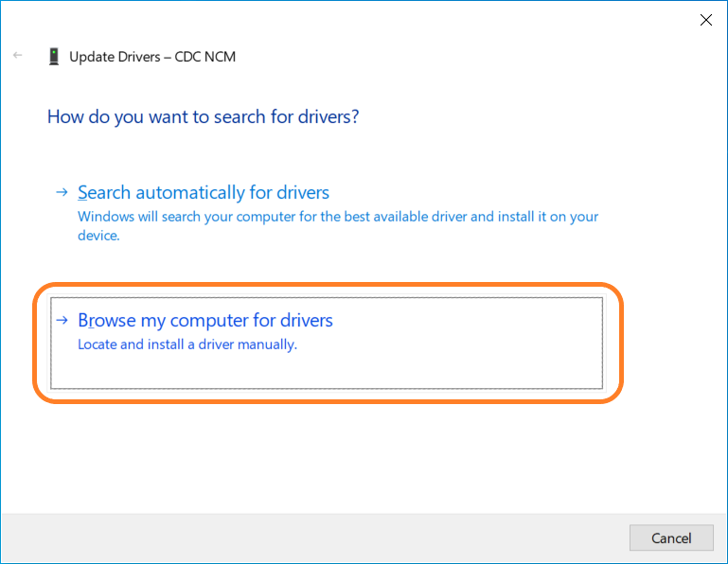Click the back arrow in the title bar
This screenshot has height=564, width=728.
[17, 56]
